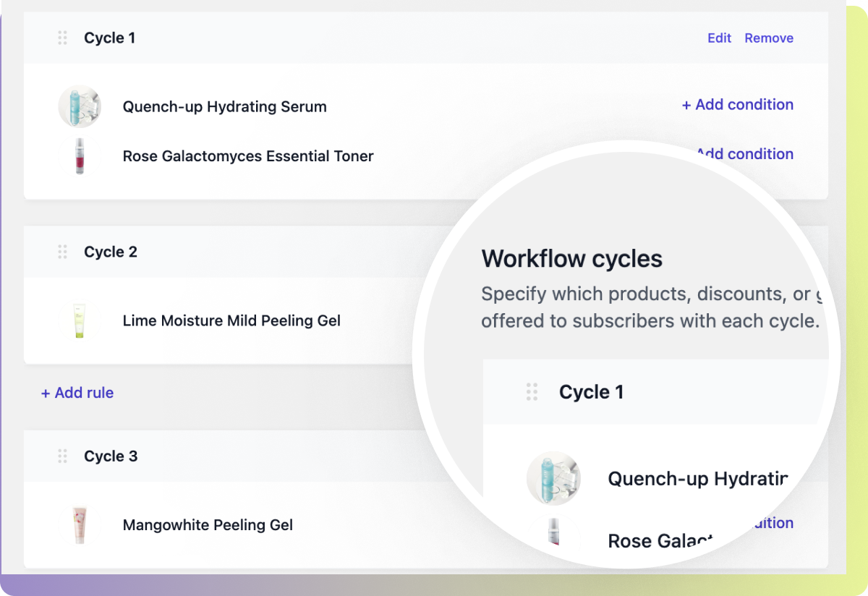Add condition to Quench-up Hydrating Serum
868x596 pixels.
click(x=737, y=105)
